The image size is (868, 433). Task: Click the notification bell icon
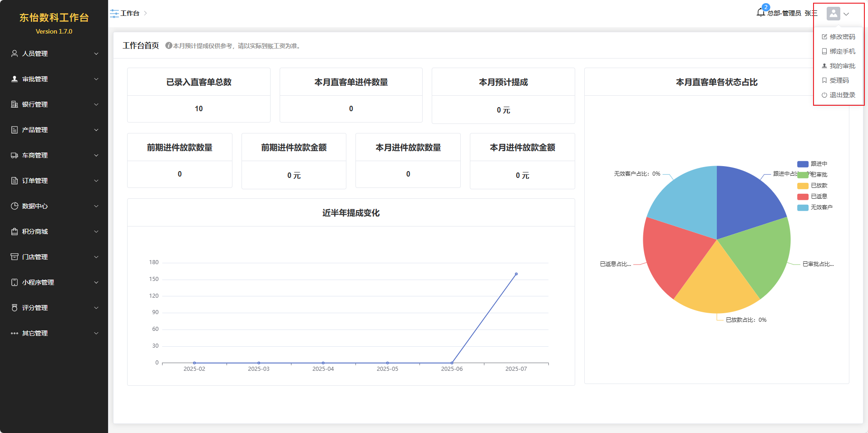tap(761, 13)
